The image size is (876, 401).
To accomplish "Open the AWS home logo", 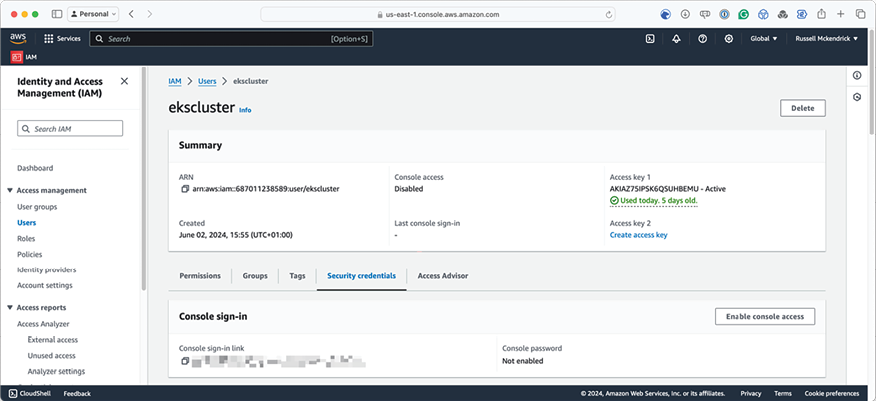I will tap(18, 39).
